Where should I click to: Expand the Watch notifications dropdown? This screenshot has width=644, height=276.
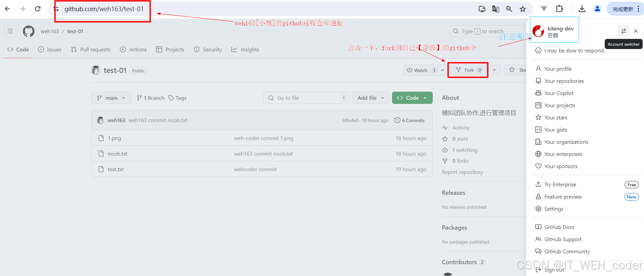(442, 70)
